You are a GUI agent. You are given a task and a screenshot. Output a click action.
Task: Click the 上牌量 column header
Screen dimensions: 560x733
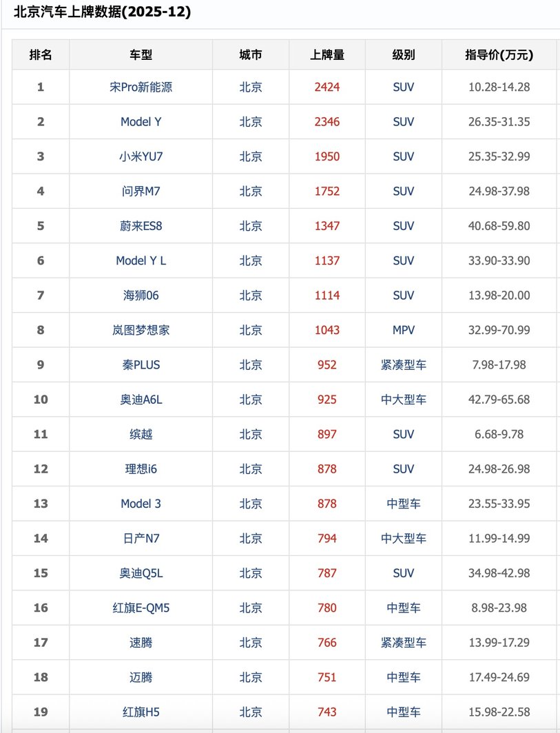[x=327, y=55]
